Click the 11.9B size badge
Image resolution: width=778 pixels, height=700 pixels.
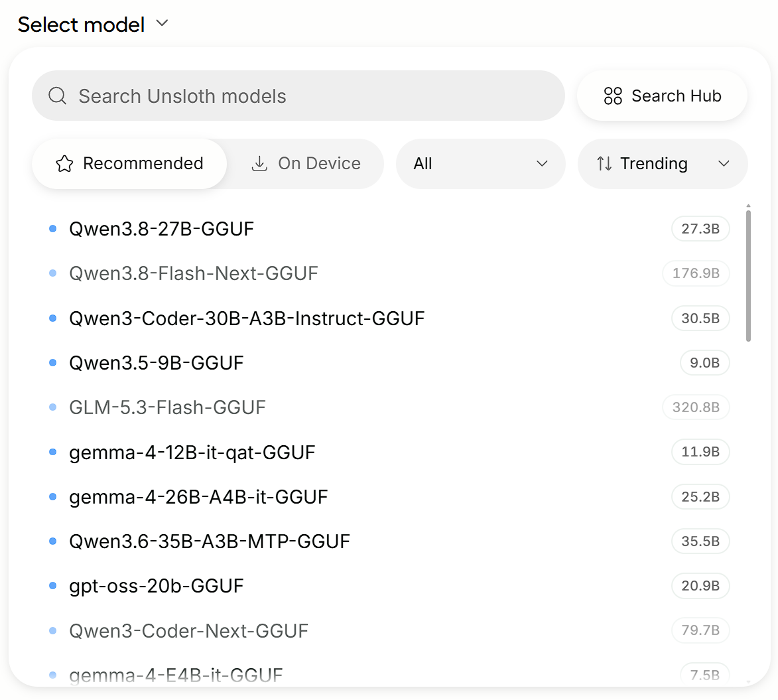coord(700,453)
